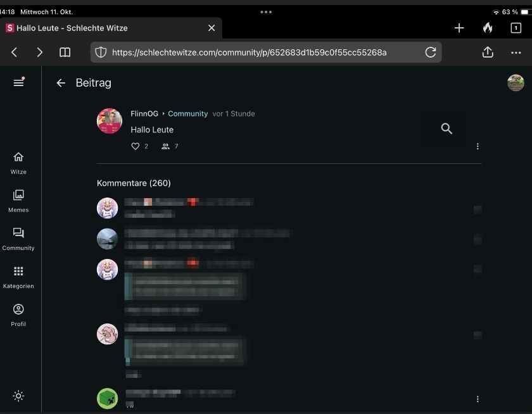Image resolution: width=532 pixels, height=414 pixels.
Task: Open browser more options ellipsis
Action: pyautogui.click(x=516, y=53)
